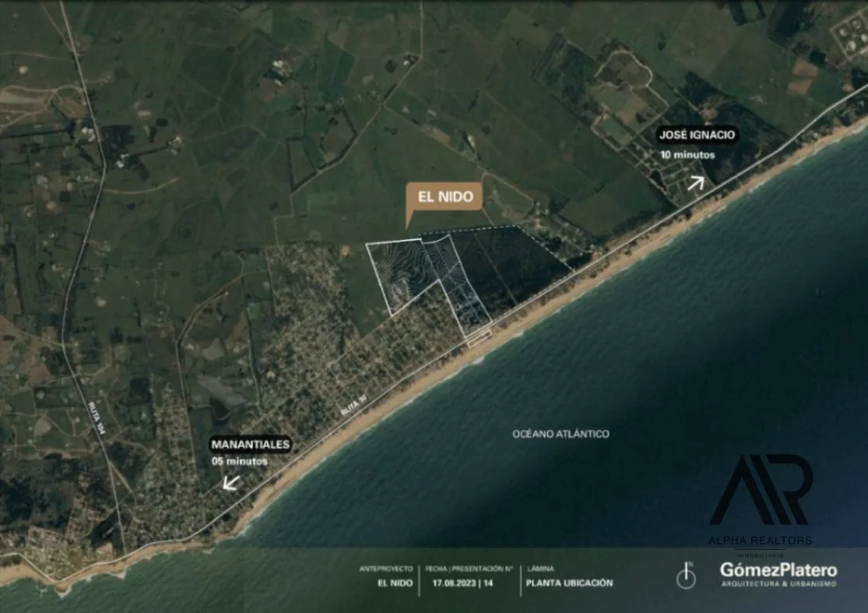Select the El Nido callout label

pos(445,197)
